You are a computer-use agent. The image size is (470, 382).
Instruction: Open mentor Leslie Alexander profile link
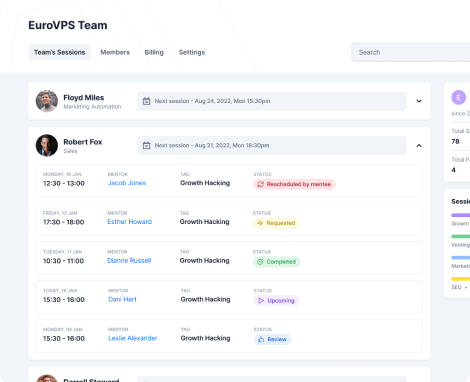point(133,338)
